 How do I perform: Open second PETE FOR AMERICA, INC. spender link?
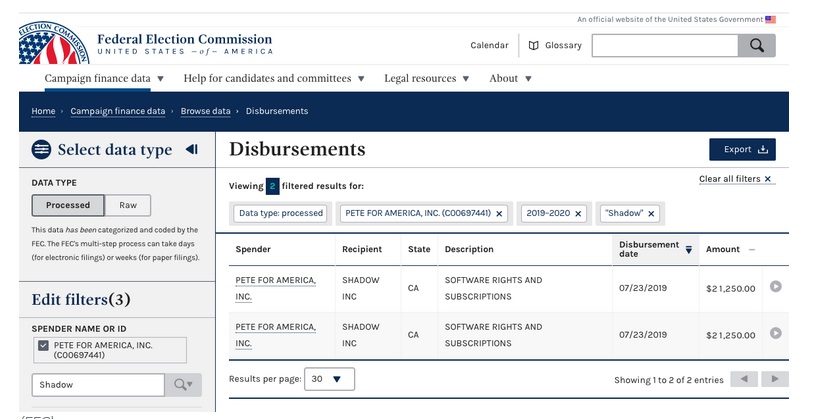point(275,335)
